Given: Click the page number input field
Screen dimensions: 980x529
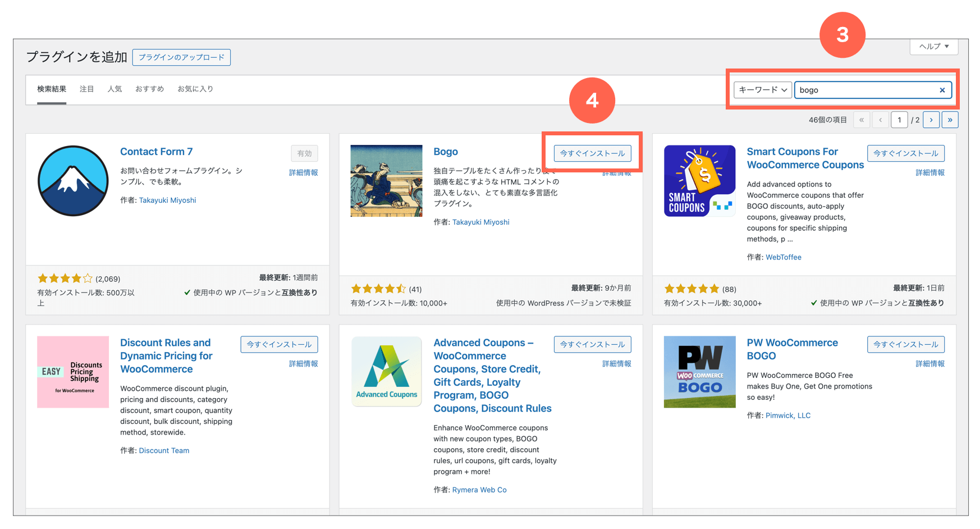Looking at the screenshot, I should coord(899,120).
